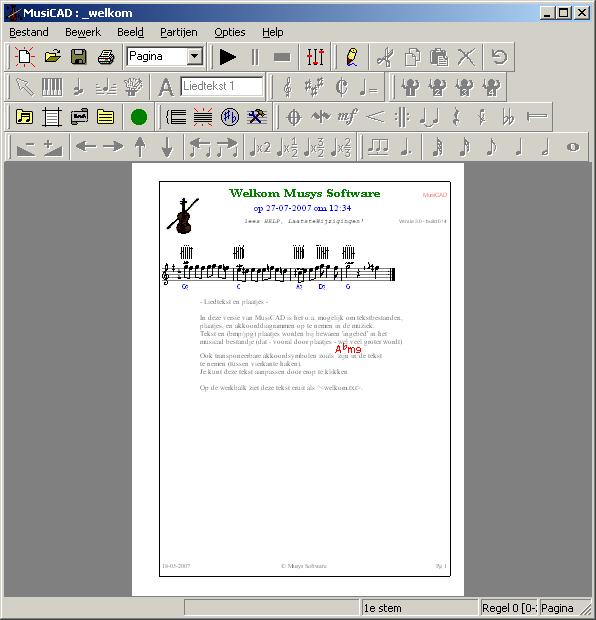Open the hammer and tools settings icon
596x620 pixels.
[257, 117]
